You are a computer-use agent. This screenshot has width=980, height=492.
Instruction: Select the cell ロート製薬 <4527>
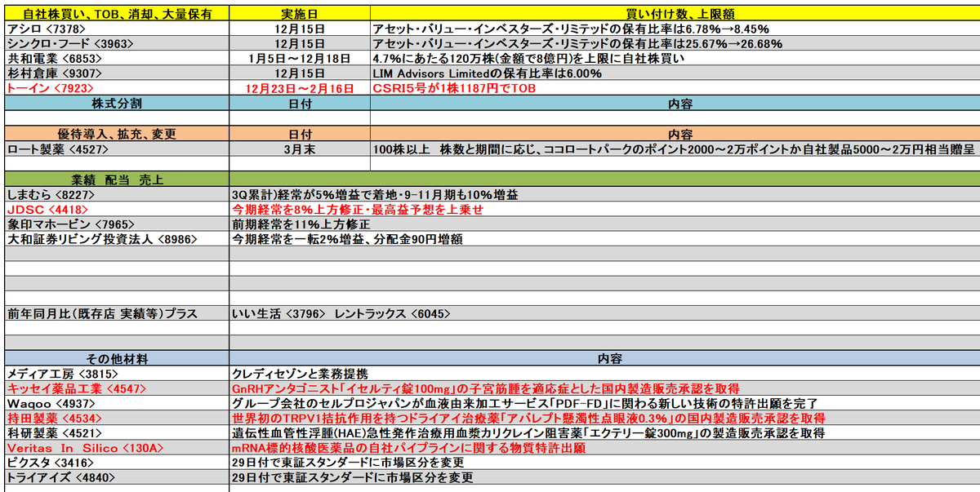pos(117,149)
